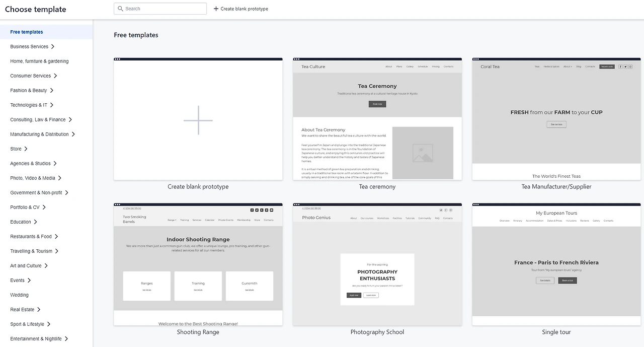Expand Fashion & Beauty chevron
644x347 pixels.
[52, 90]
